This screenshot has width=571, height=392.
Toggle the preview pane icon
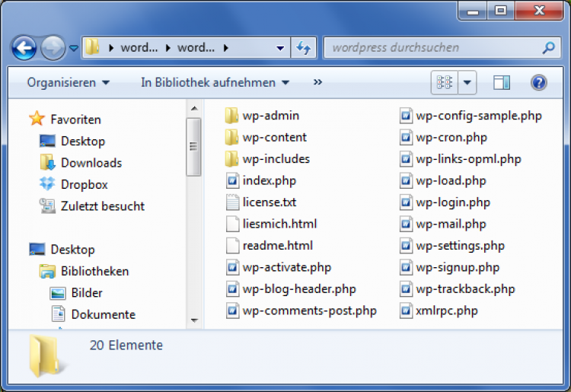pyautogui.click(x=502, y=82)
